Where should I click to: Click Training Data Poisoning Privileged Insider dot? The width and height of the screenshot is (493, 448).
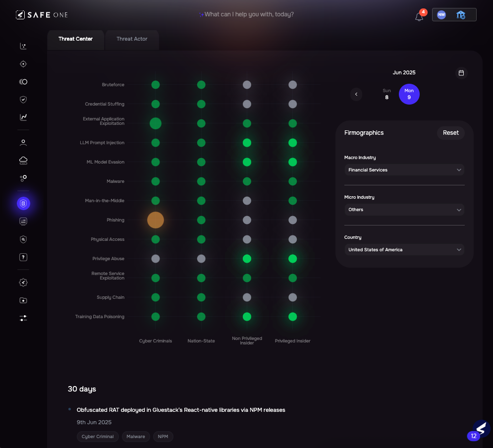[293, 317]
